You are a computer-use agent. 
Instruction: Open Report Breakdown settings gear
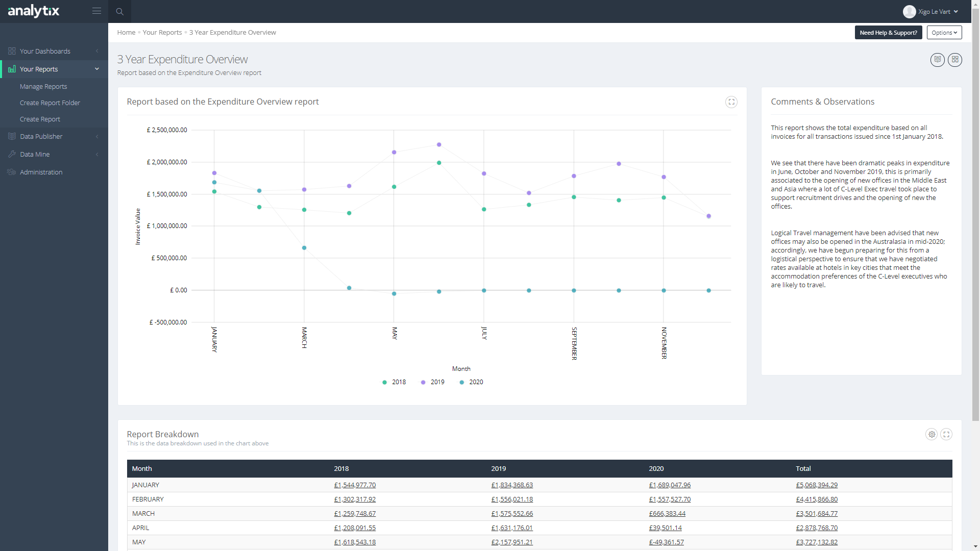932,434
